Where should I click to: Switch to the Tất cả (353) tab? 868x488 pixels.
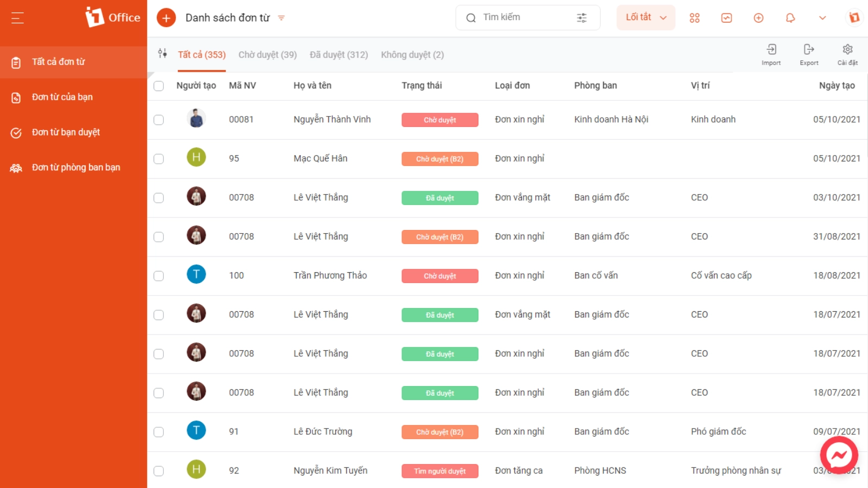coord(202,55)
